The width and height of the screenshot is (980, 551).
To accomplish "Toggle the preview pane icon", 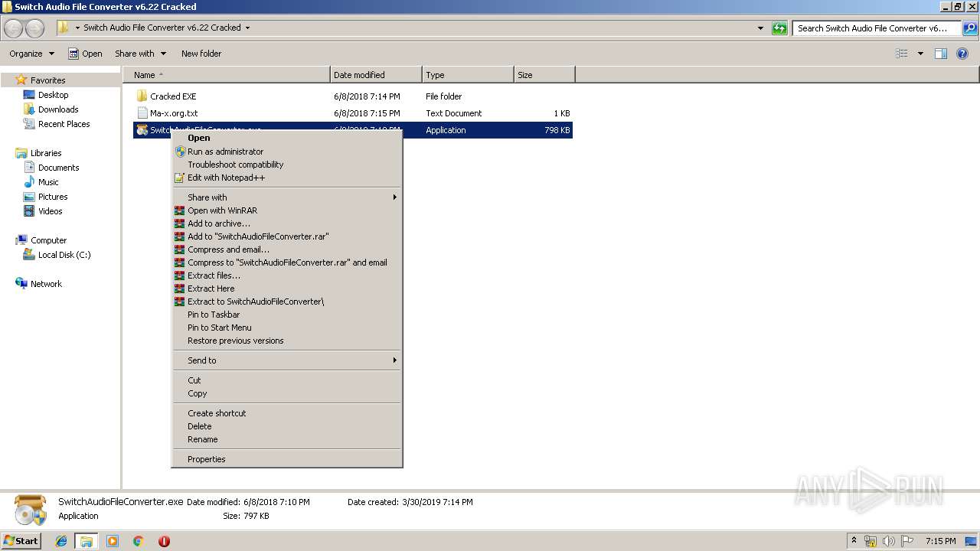I will point(941,54).
